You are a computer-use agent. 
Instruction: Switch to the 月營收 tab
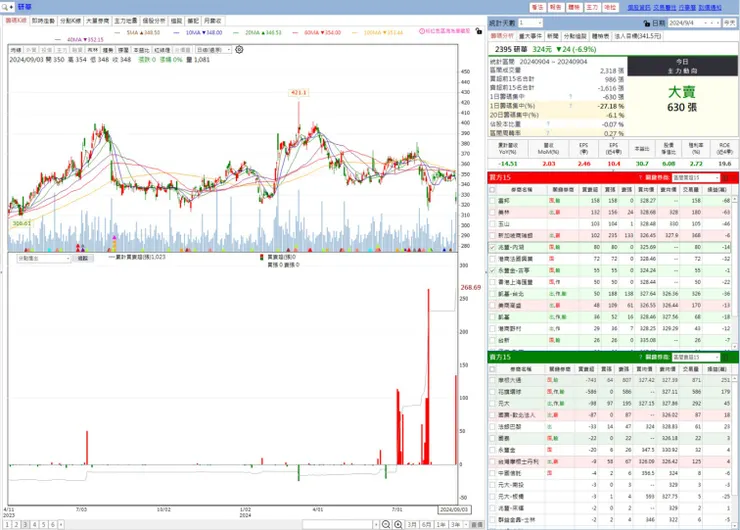[213, 21]
